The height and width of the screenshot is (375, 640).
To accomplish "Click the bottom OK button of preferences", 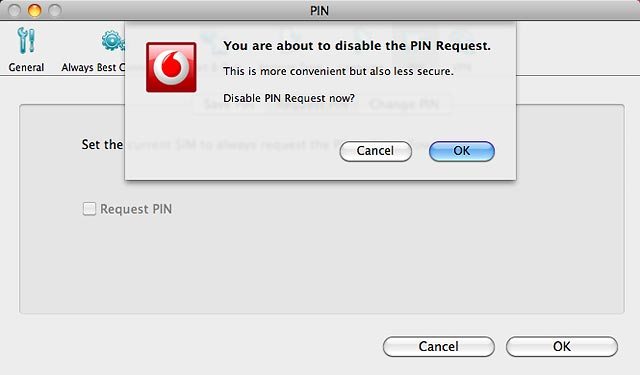I will point(562,346).
